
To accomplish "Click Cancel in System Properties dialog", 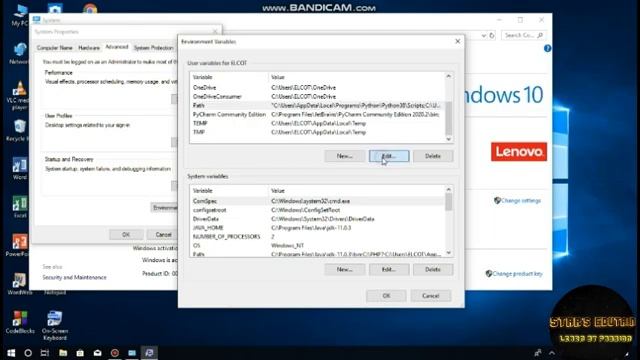I will [163, 235].
